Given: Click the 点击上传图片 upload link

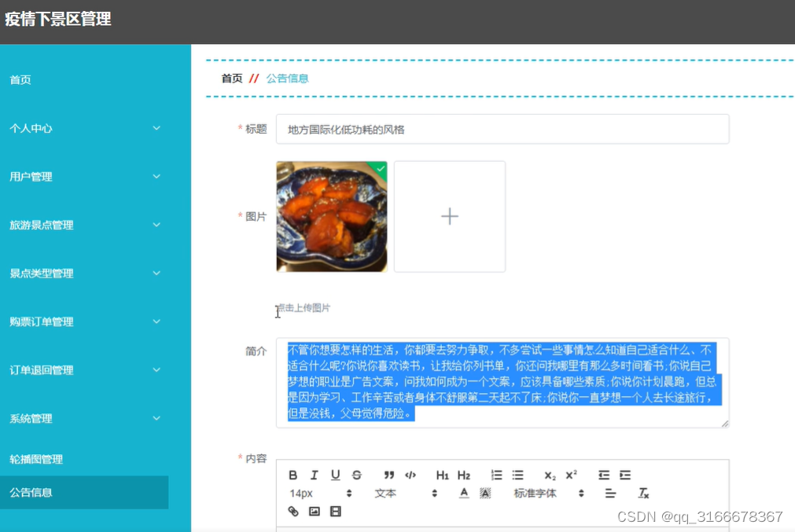Looking at the screenshot, I should (x=301, y=306).
